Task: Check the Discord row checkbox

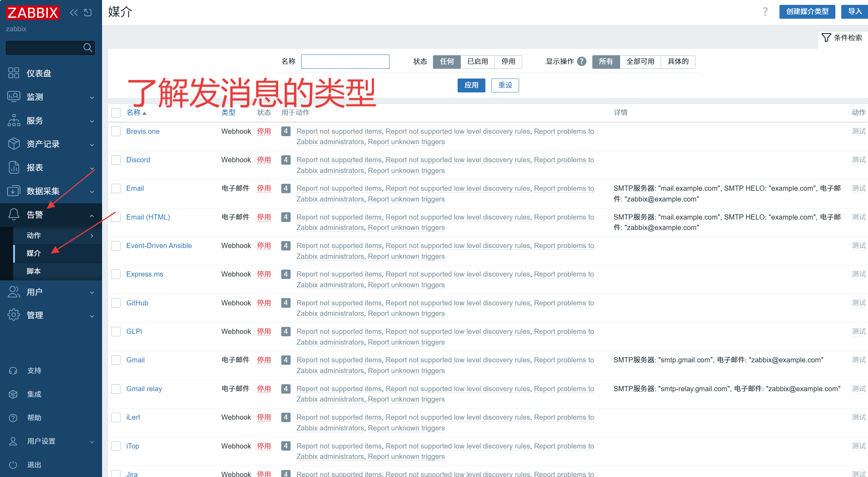Action: pyautogui.click(x=116, y=160)
